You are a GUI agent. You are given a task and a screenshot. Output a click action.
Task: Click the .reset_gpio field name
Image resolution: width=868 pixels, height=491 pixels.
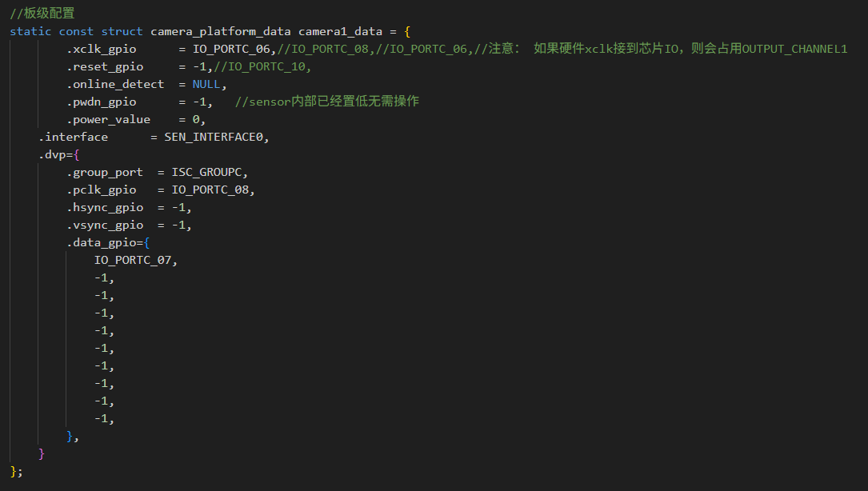(105, 67)
